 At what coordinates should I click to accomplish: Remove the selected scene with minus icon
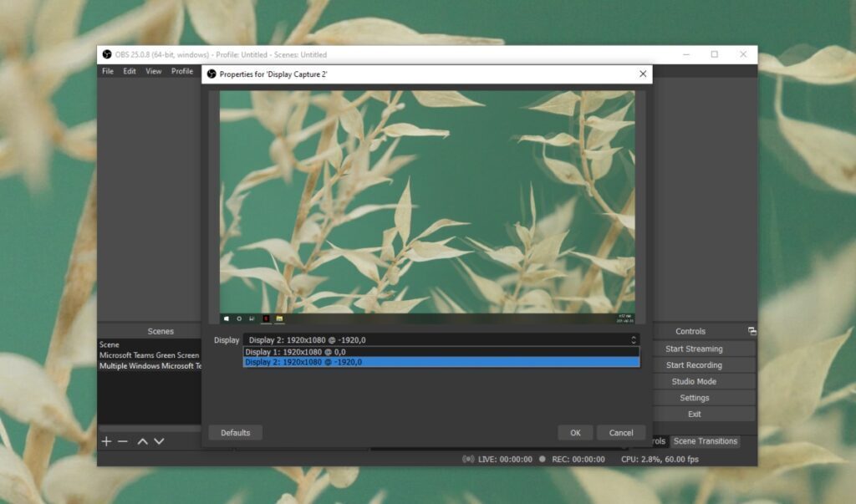pyautogui.click(x=123, y=441)
